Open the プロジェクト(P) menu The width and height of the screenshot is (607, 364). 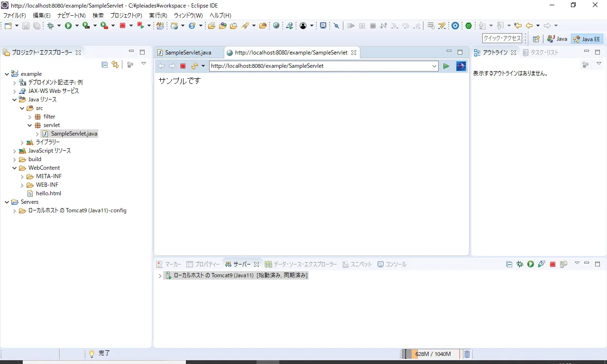pyautogui.click(x=126, y=16)
